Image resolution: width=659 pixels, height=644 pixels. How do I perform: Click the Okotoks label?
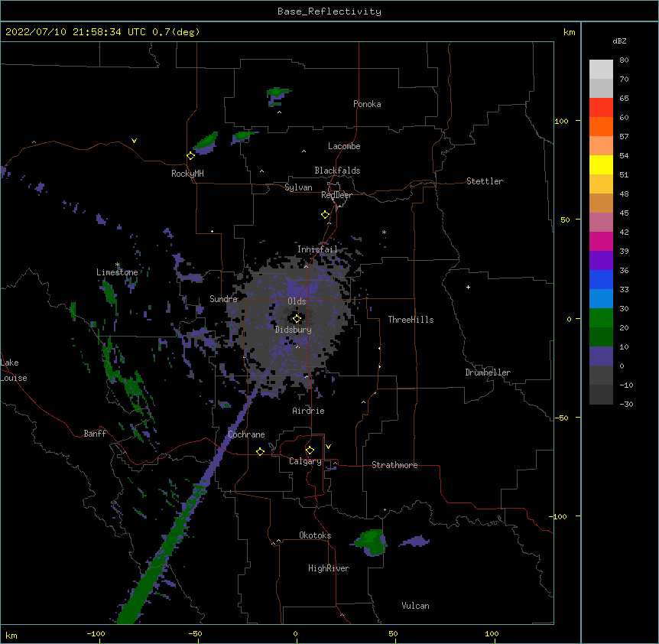pyautogui.click(x=315, y=535)
